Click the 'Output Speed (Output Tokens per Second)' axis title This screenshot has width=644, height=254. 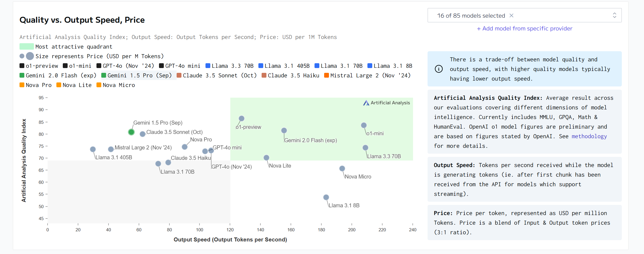tap(230, 240)
